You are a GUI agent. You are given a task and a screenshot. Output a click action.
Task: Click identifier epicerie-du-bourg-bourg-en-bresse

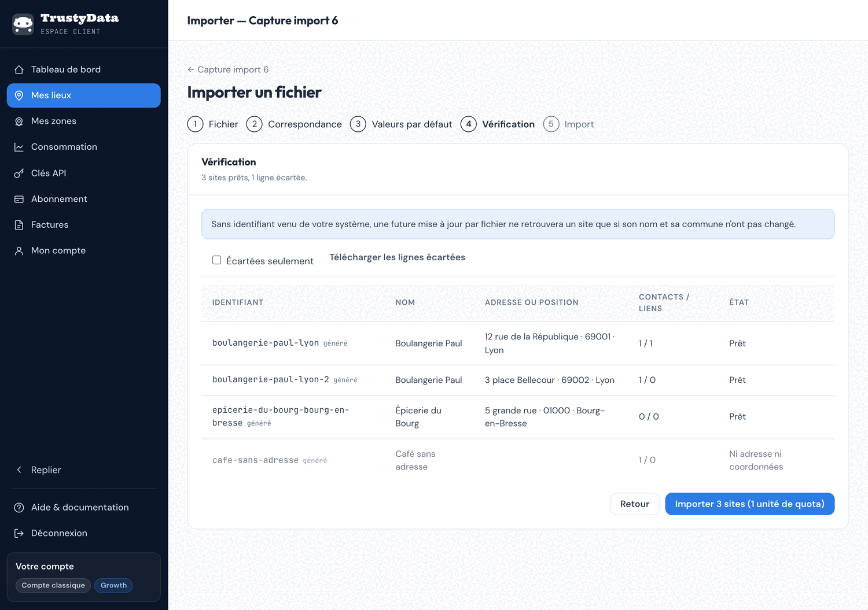281,416
